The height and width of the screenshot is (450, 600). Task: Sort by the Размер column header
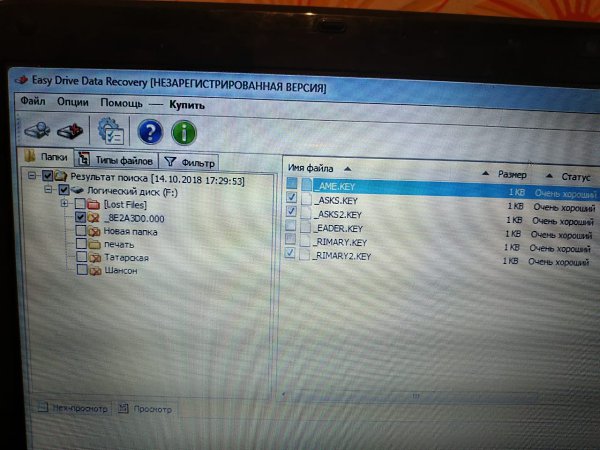[511, 174]
